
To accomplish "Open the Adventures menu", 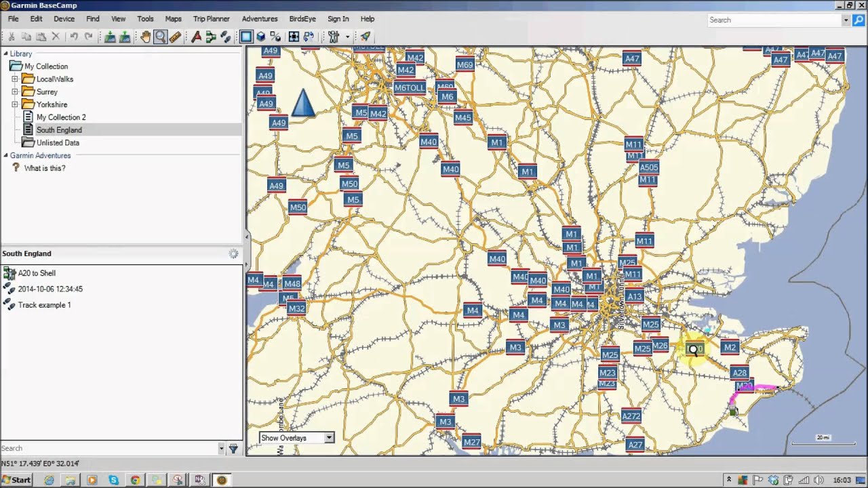I will coord(260,19).
